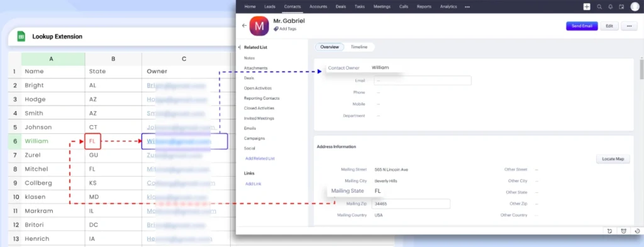Click the GU state cell for Zurel
This screenshot has height=247, width=644.
pyautogui.click(x=113, y=155)
